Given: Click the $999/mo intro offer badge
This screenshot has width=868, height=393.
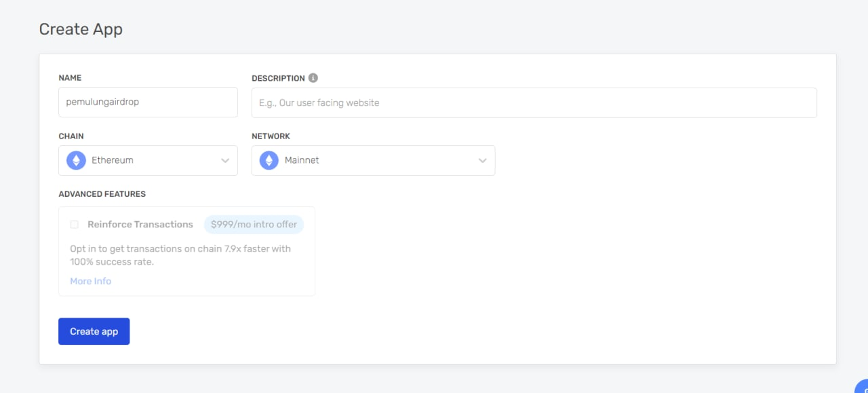Looking at the screenshot, I should 254,224.
